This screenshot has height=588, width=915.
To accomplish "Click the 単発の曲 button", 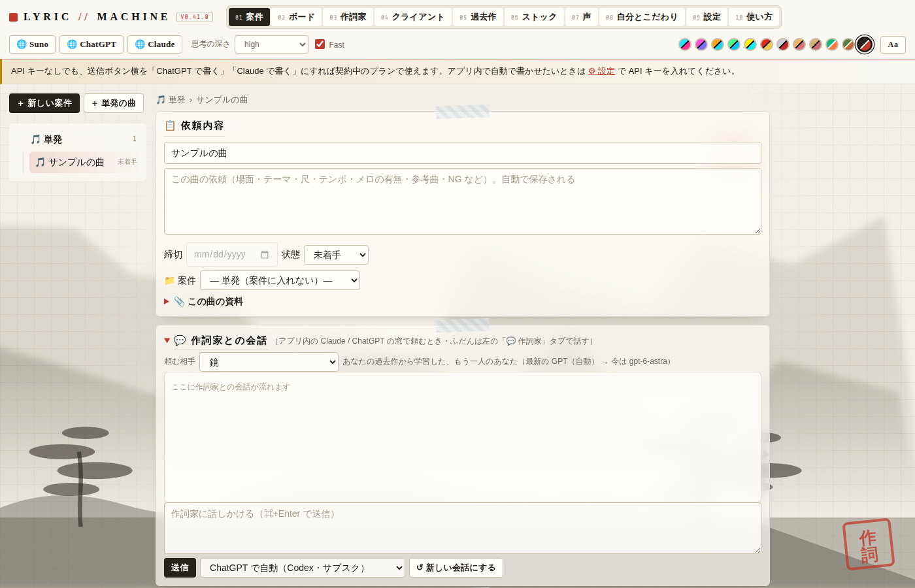I will (x=114, y=103).
